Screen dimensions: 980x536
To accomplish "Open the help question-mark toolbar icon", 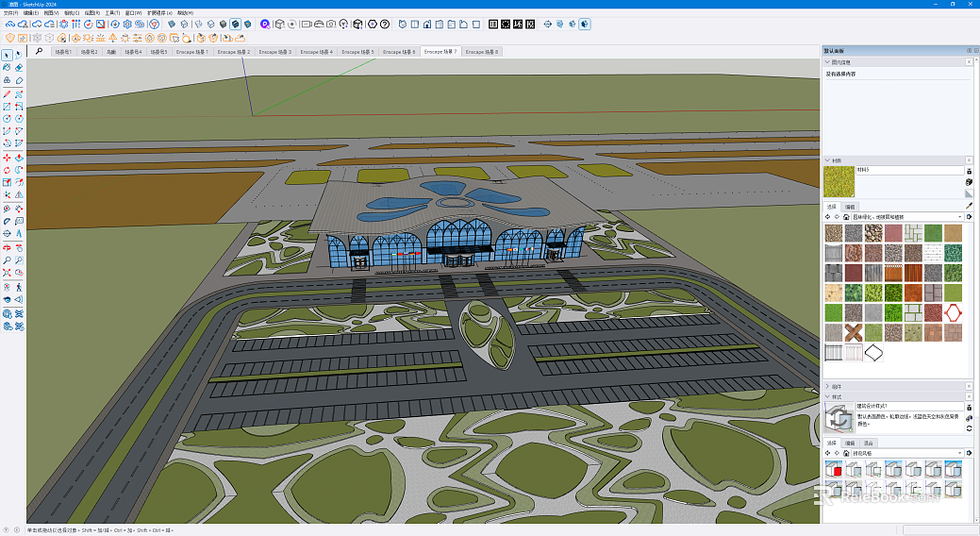I will 385,25.
